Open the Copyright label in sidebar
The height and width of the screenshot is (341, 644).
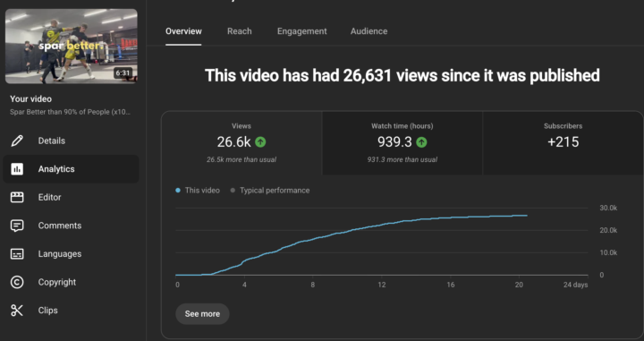coord(57,282)
